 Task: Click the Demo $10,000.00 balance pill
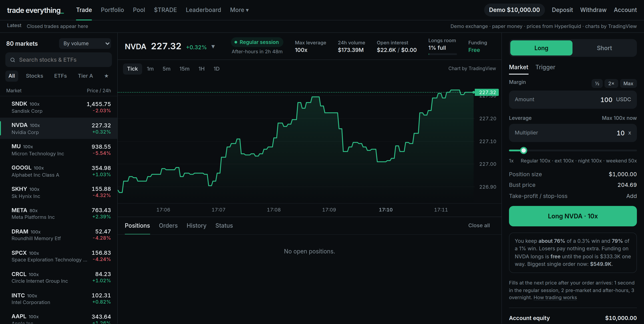click(x=514, y=10)
